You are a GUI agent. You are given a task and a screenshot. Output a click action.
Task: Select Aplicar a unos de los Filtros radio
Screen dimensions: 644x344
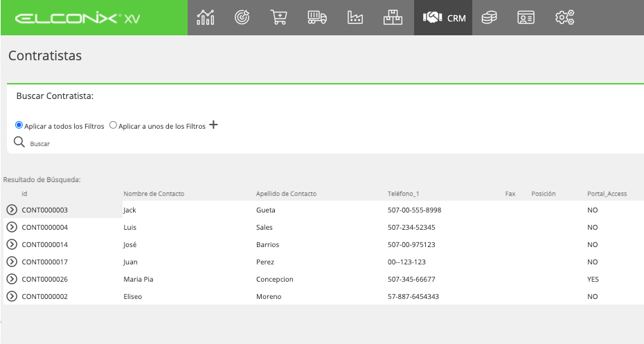point(113,125)
